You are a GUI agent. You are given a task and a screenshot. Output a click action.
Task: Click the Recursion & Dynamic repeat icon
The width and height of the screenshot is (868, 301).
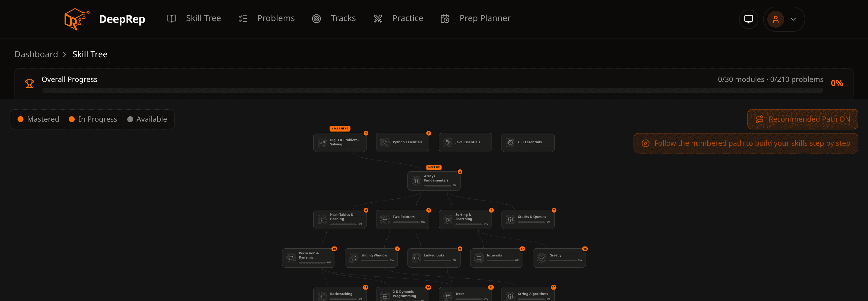(x=291, y=258)
